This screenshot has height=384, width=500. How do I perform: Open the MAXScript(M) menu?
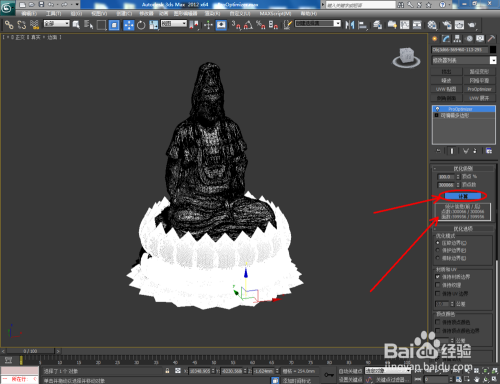pos(275,14)
